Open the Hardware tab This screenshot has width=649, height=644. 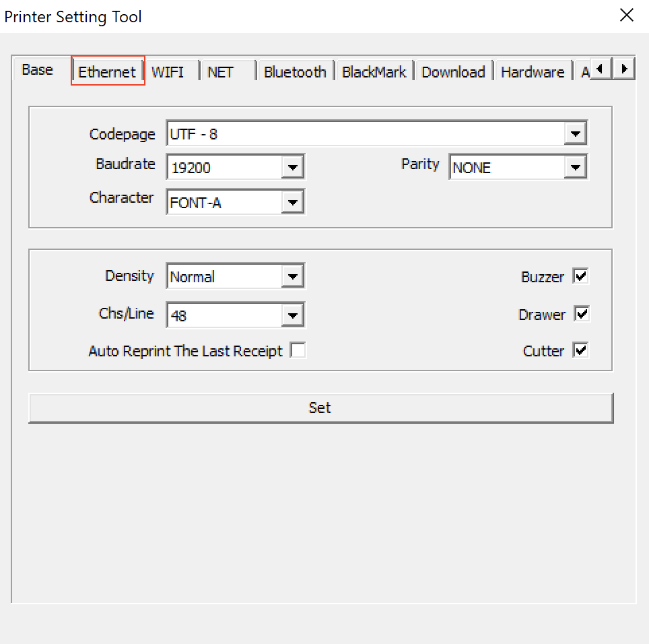coord(533,72)
